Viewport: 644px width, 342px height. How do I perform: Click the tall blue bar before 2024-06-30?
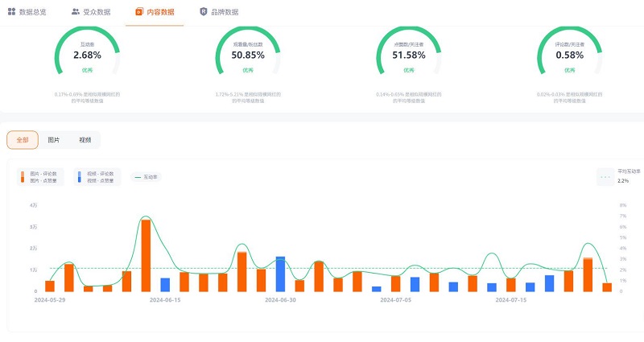[x=280, y=274]
